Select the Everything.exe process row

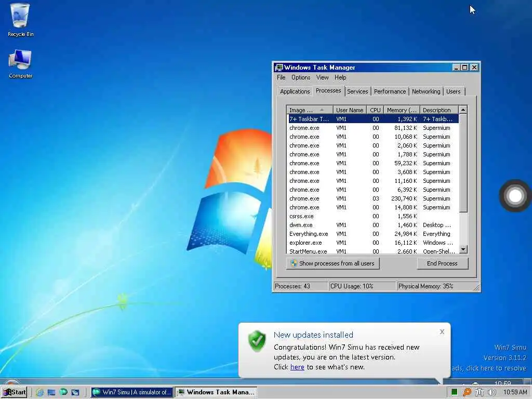[x=373, y=234]
